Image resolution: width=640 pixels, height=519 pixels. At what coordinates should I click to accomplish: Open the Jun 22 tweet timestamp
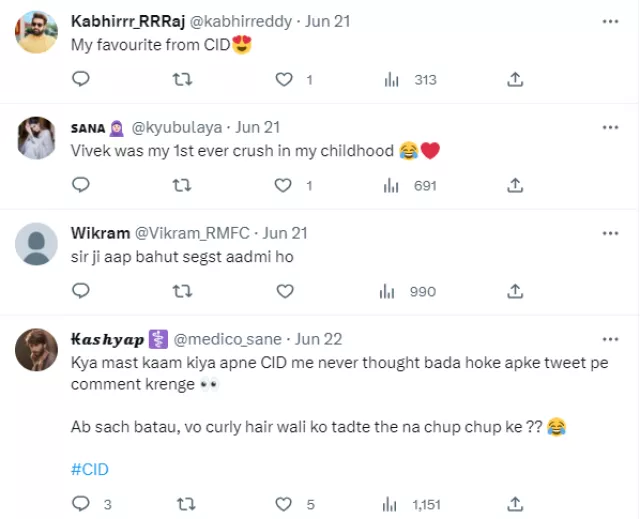tap(320, 339)
